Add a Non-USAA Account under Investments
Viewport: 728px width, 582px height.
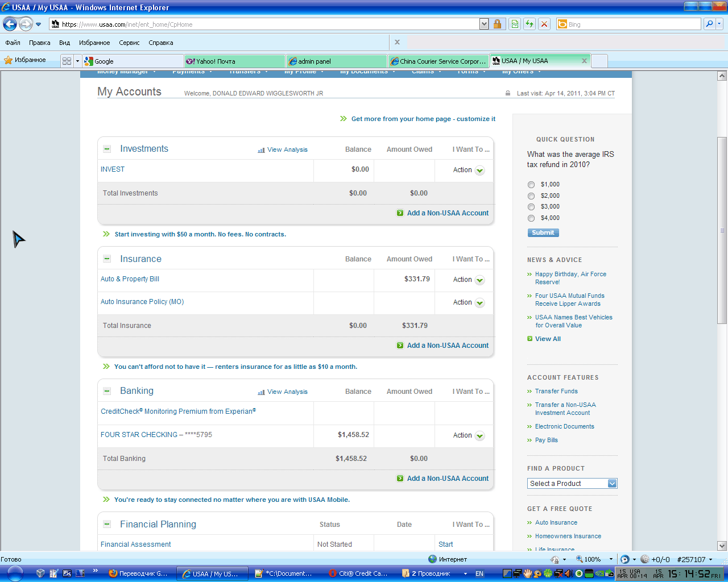point(442,213)
